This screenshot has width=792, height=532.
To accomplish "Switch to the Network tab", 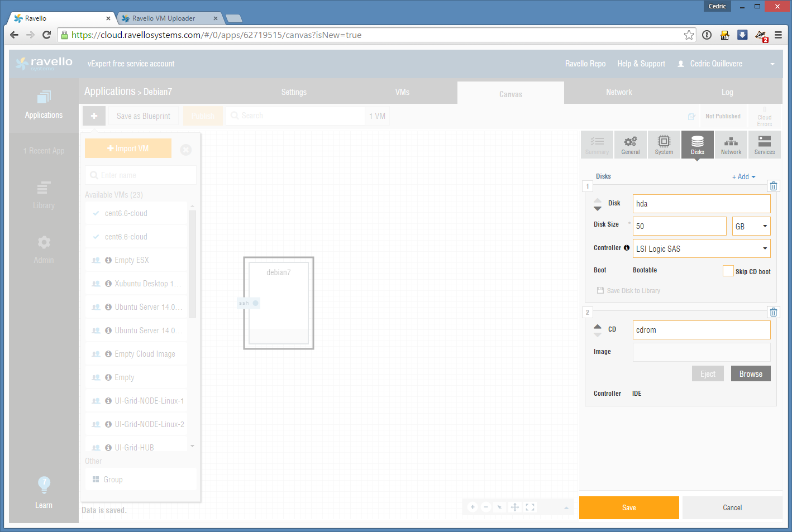I will coord(618,92).
